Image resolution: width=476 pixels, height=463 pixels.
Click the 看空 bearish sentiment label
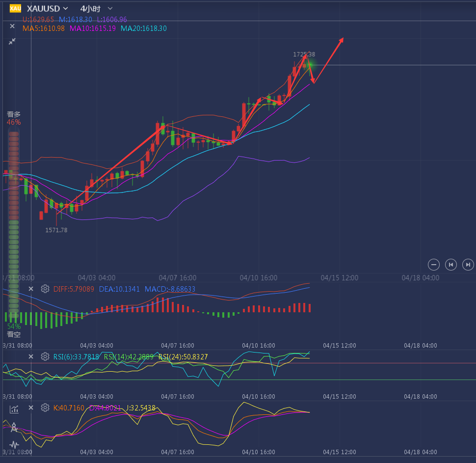(14, 334)
